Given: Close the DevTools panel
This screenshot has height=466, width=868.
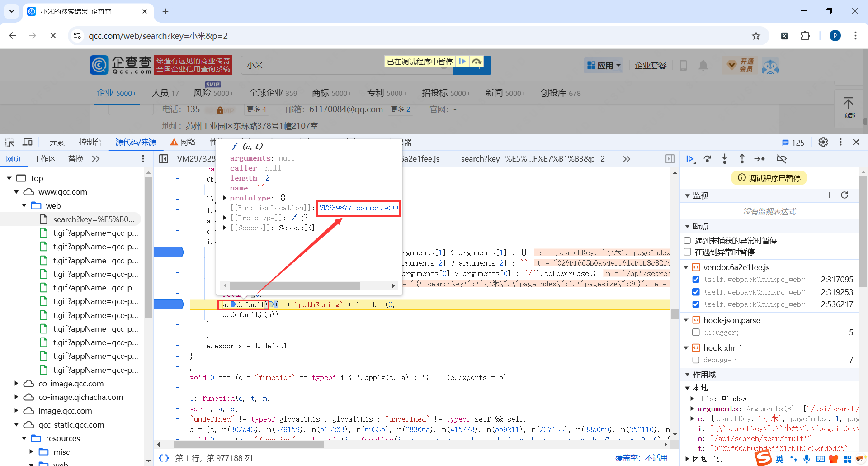Looking at the screenshot, I should point(856,142).
